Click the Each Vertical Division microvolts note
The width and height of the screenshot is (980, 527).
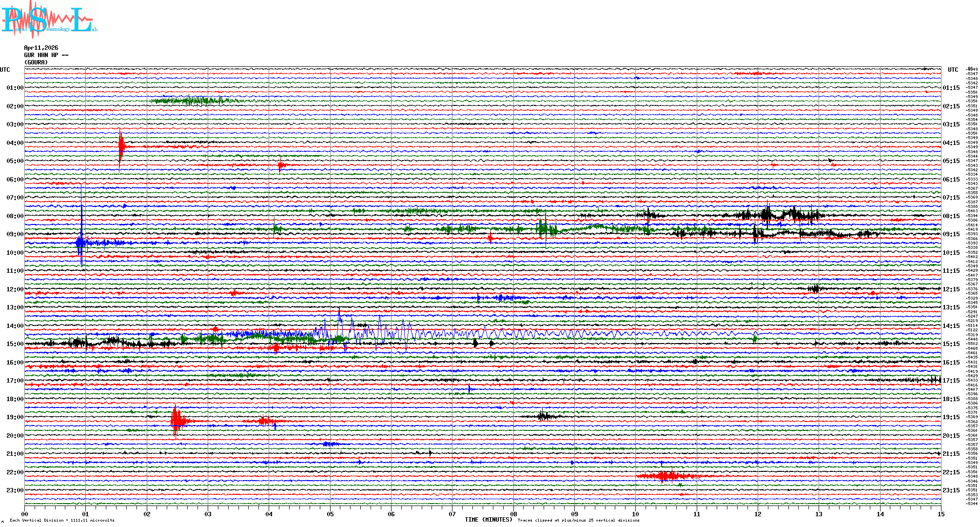pos(62,520)
